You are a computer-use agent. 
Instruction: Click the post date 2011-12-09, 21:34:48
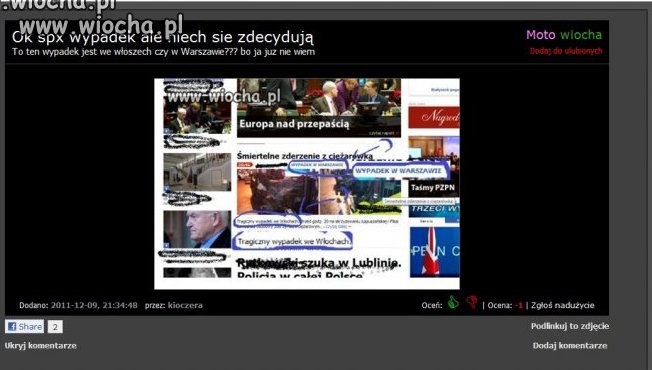tap(94, 305)
